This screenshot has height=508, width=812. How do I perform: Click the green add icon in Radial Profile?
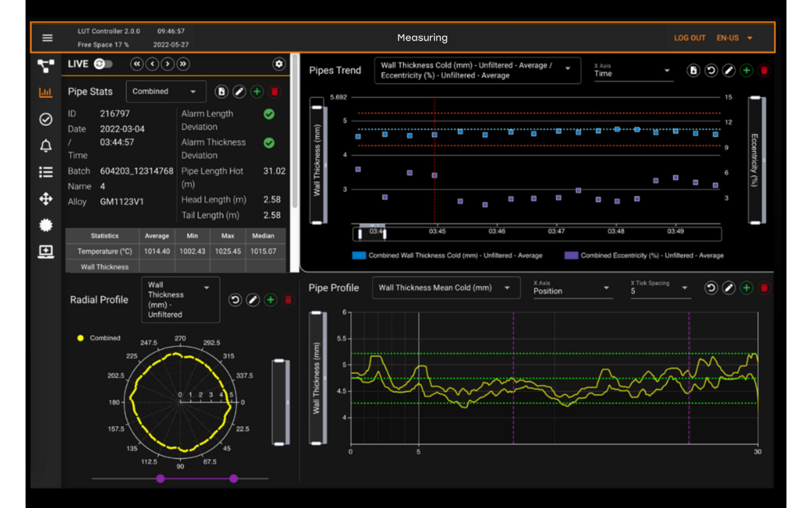coord(270,300)
